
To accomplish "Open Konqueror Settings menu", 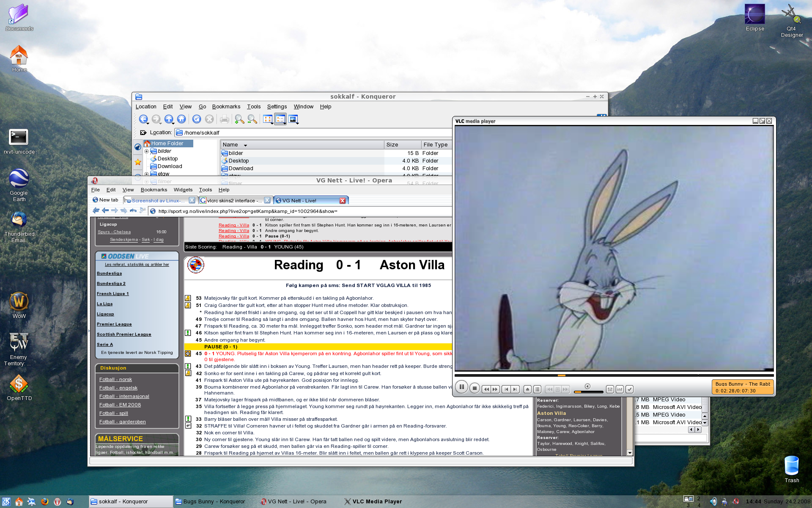I will (x=277, y=107).
